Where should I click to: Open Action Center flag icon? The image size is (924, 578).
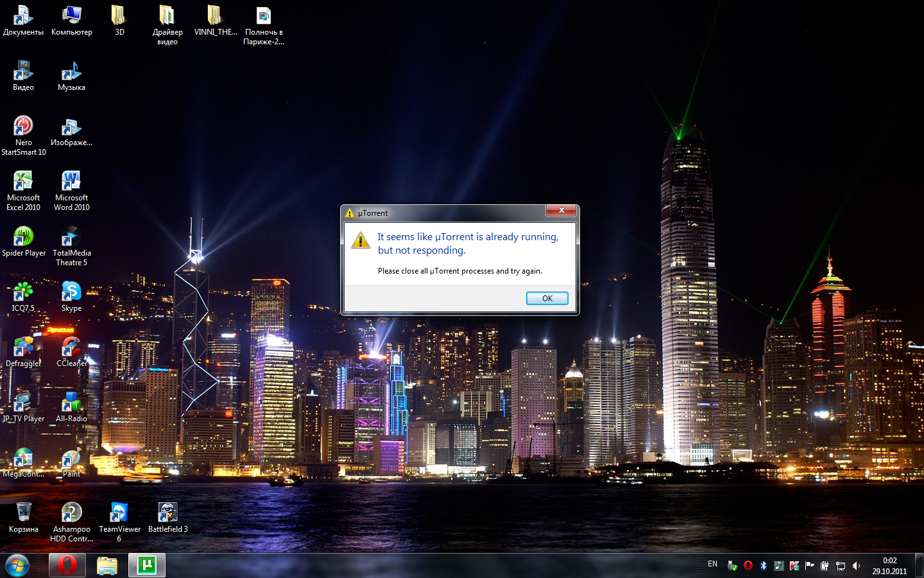pyautogui.click(x=810, y=565)
